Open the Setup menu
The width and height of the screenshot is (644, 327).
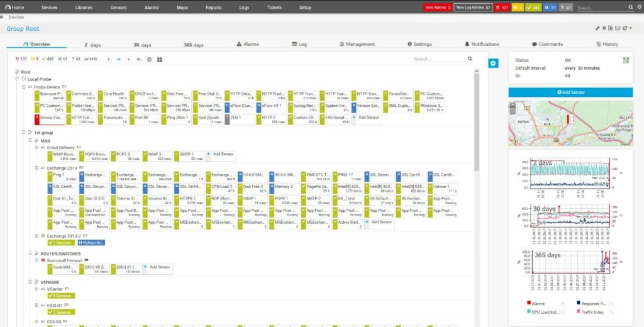(305, 8)
